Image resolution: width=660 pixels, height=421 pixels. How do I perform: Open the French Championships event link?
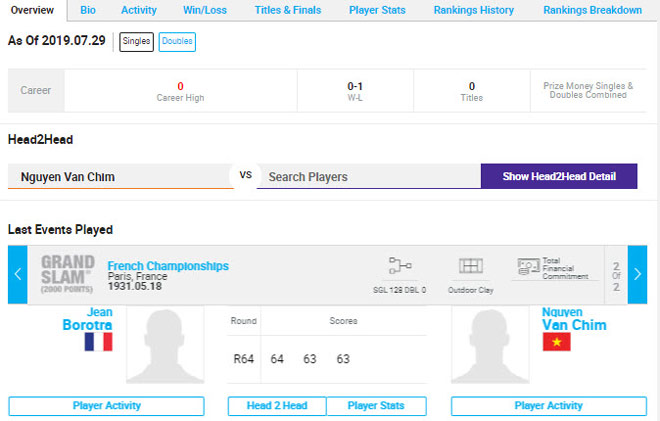coord(167,266)
